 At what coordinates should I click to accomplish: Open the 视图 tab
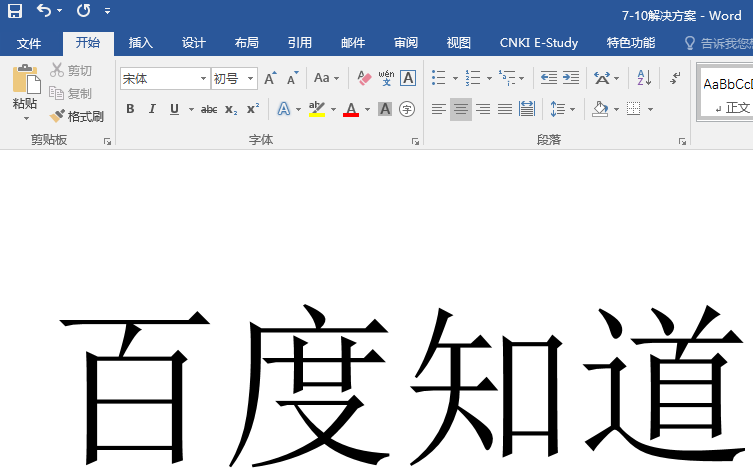459,43
